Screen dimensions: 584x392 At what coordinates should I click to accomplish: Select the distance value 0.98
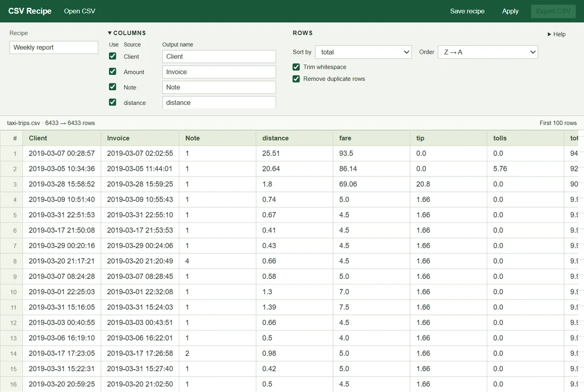[295, 353]
